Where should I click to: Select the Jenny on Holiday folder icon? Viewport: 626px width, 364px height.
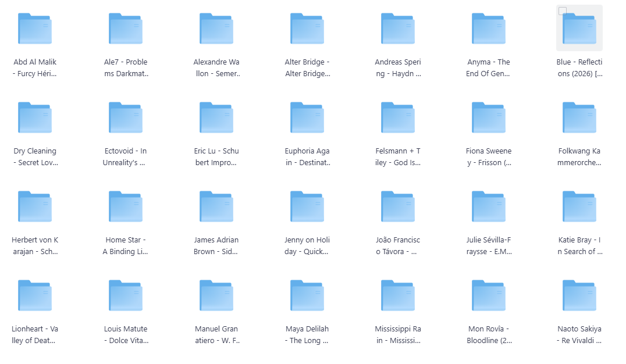click(x=307, y=206)
